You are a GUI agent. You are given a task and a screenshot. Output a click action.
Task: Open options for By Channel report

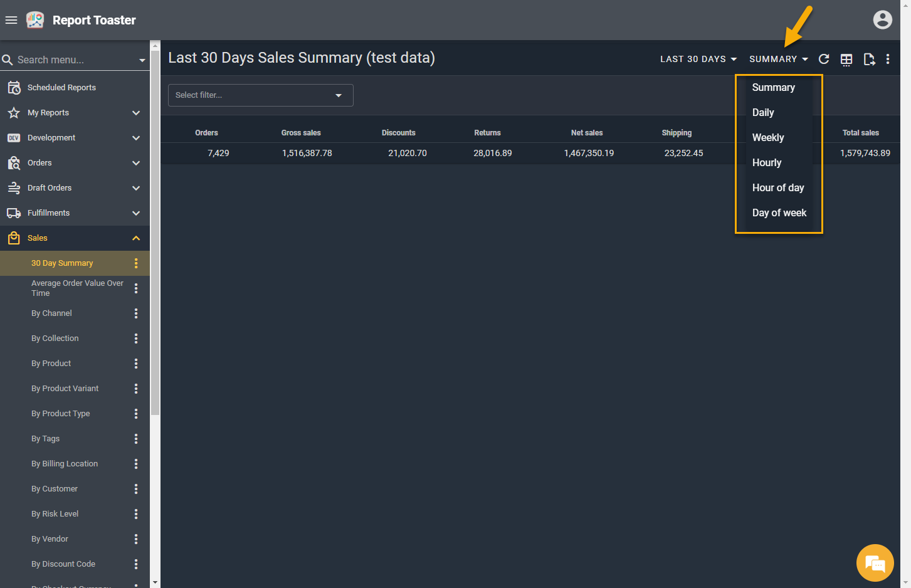pos(136,313)
